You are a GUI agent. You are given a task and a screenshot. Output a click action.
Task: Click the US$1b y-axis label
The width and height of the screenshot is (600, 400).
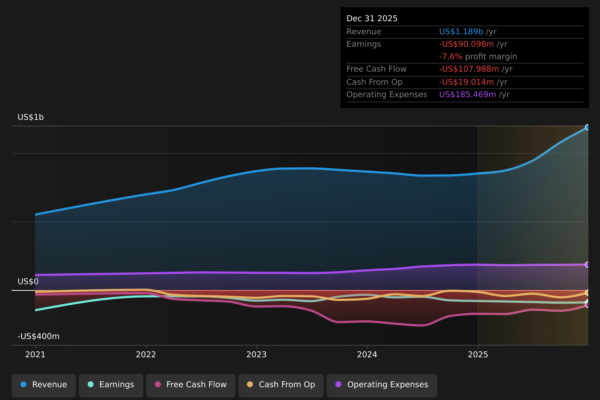tap(30, 118)
